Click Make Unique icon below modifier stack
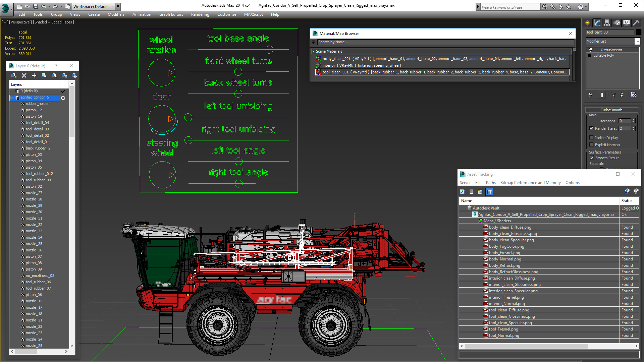Viewport: 644px width, 362px height. [x=613, y=95]
